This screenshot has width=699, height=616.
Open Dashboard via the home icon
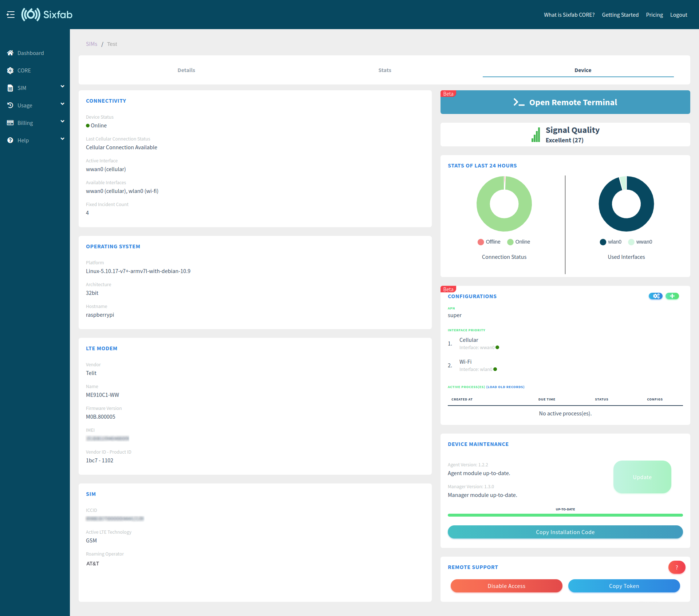[x=10, y=53]
